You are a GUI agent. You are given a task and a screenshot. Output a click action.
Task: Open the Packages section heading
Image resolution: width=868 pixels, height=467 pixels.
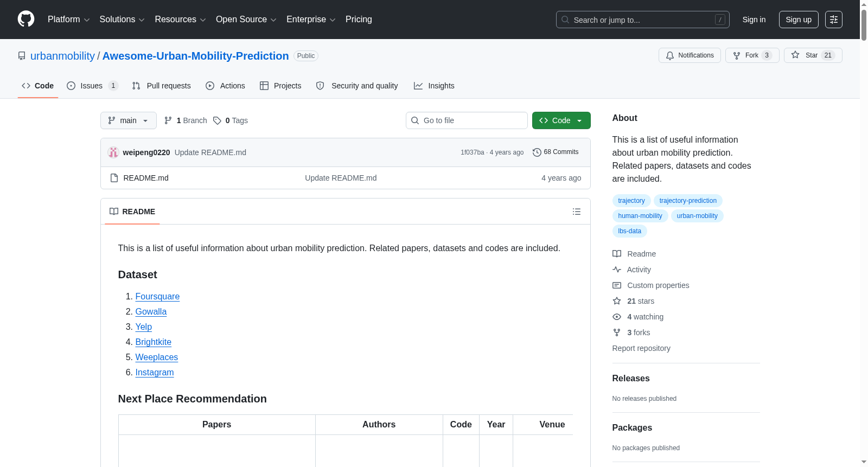pos(632,428)
